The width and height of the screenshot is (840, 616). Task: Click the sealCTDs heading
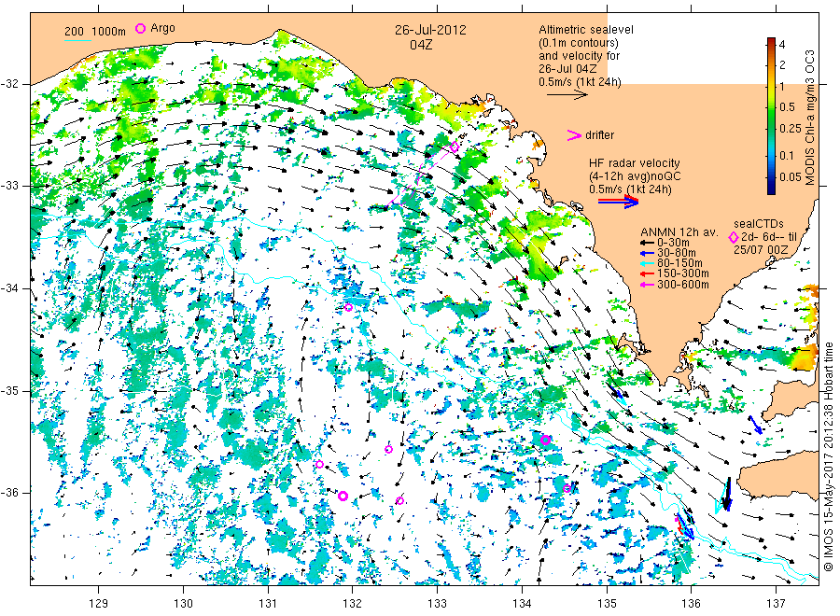click(x=759, y=224)
